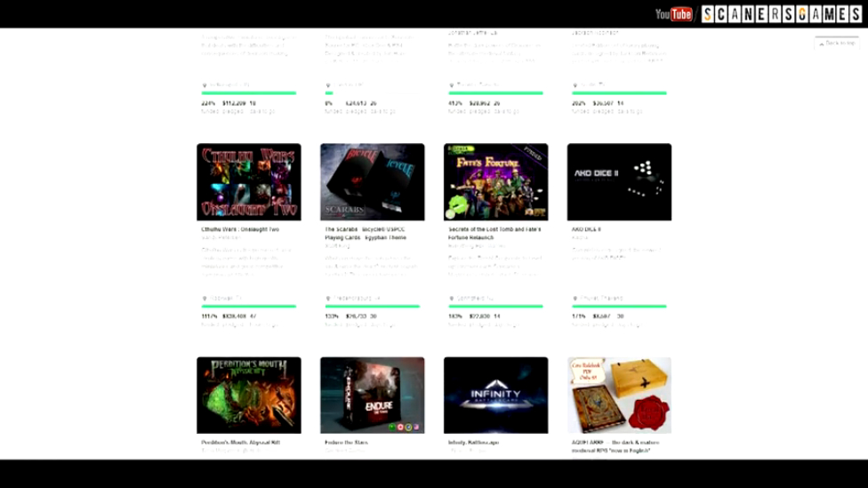This screenshot has height=488, width=868.
Task: Open the Fate's Fortune project thumbnail
Action: point(495,182)
